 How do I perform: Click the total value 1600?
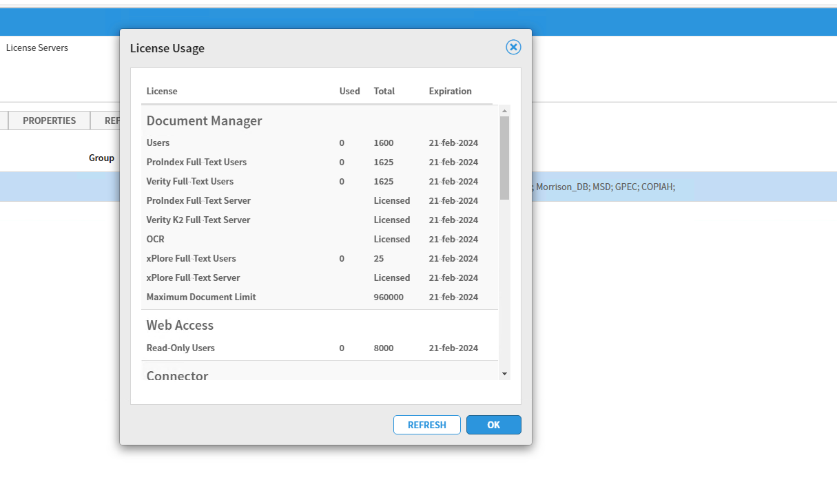point(384,143)
